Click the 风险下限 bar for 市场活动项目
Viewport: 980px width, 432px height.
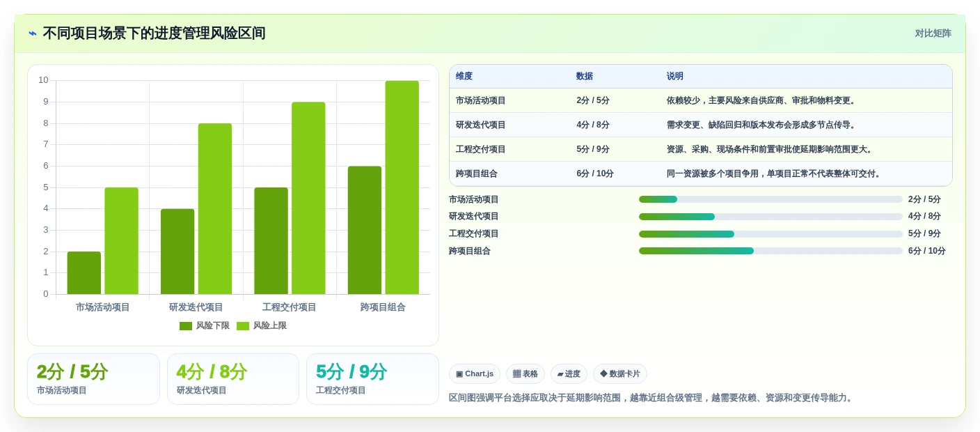[84, 272]
